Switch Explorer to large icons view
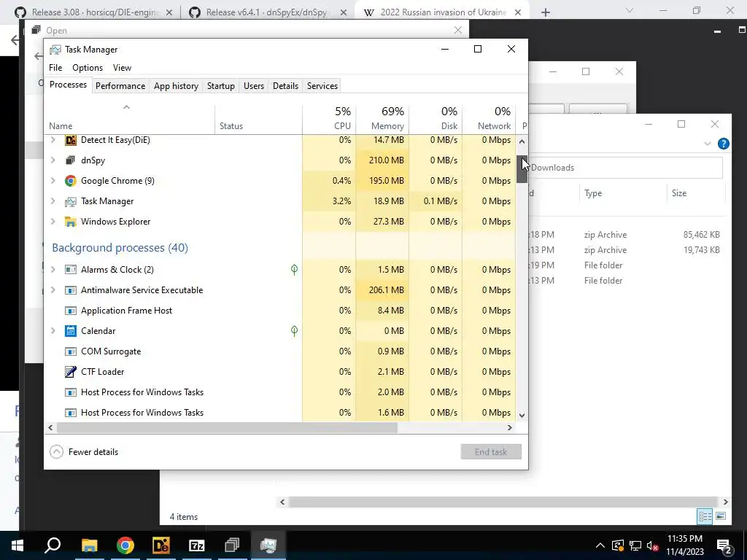Viewport: 747px width, 560px height. pyautogui.click(x=721, y=516)
